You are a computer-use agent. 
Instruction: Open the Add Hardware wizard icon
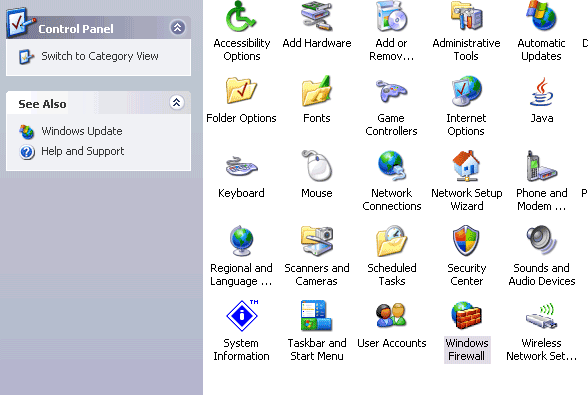click(317, 17)
